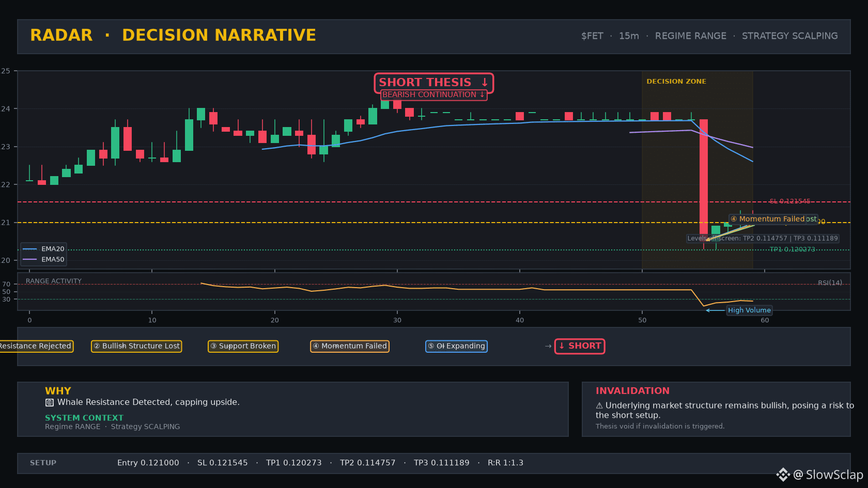Image resolution: width=868 pixels, height=488 pixels.
Task: Select SL 0.121545 in the setup bar
Action: click(x=223, y=463)
